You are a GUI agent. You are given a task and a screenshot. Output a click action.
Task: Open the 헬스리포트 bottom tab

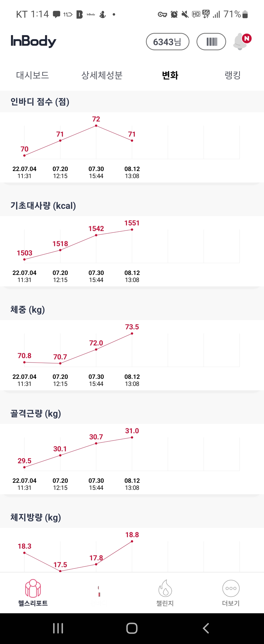pyautogui.click(x=33, y=593)
